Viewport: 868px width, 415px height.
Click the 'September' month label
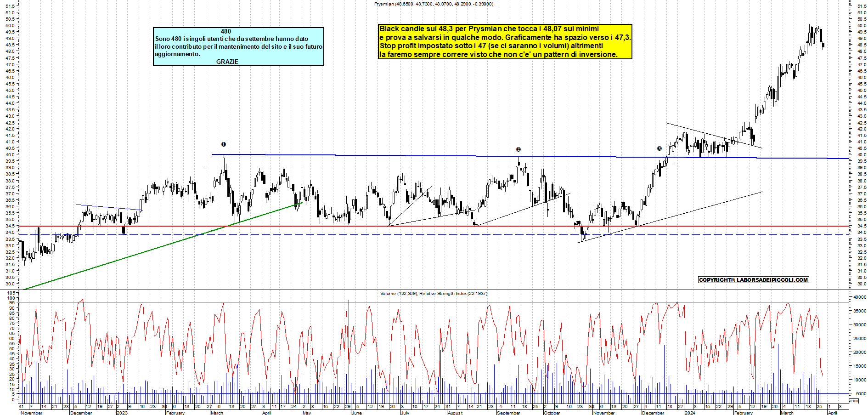point(508,413)
